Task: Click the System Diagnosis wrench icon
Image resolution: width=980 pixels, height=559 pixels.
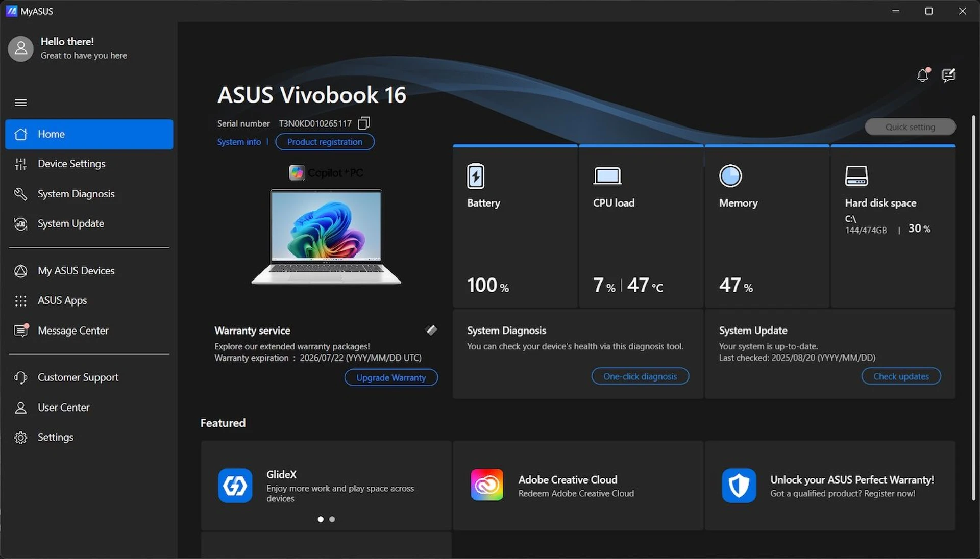Action: pos(21,194)
